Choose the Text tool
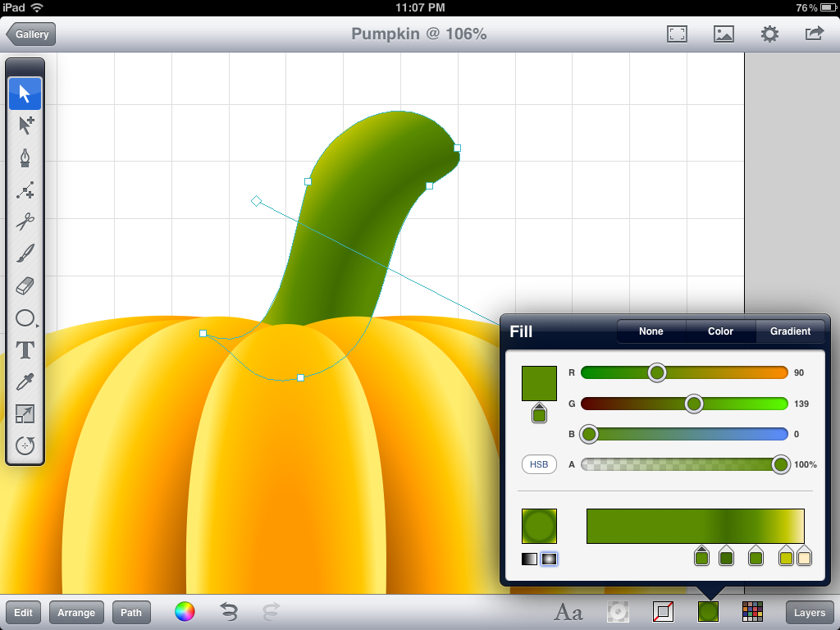The height and width of the screenshot is (630, 840). pos(25,350)
